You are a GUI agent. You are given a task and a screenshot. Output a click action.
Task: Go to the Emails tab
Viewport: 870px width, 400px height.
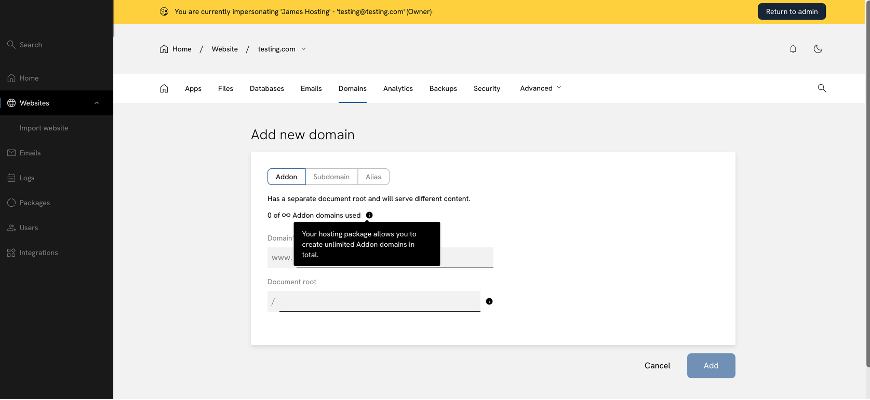click(x=311, y=88)
